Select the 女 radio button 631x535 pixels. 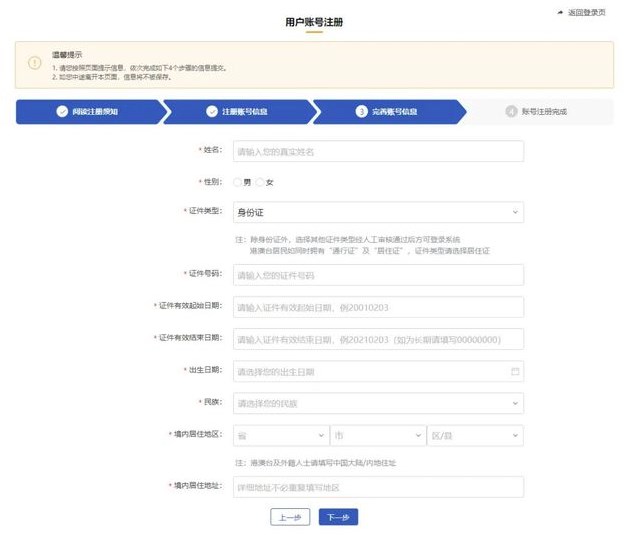[x=260, y=182]
